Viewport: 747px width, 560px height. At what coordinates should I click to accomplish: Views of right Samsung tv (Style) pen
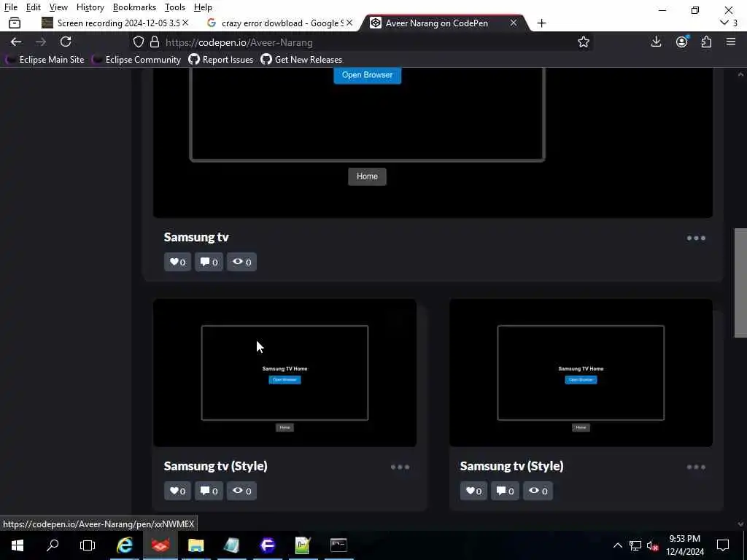click(538, 491)
